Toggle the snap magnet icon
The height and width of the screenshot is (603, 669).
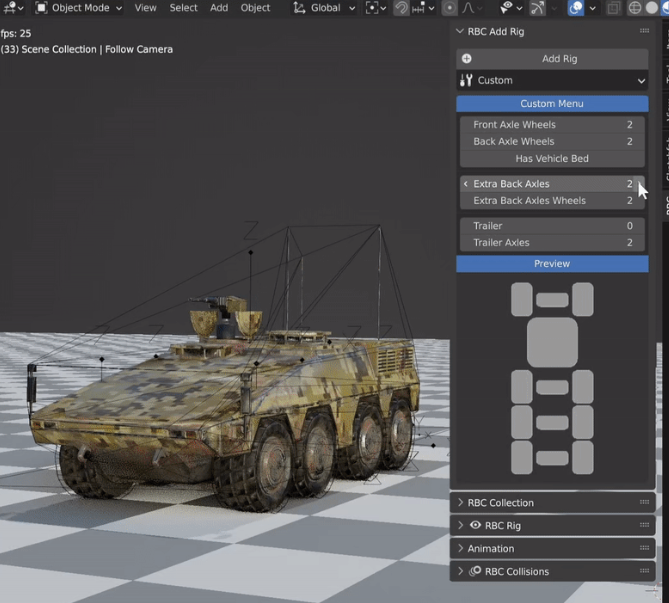401,8
